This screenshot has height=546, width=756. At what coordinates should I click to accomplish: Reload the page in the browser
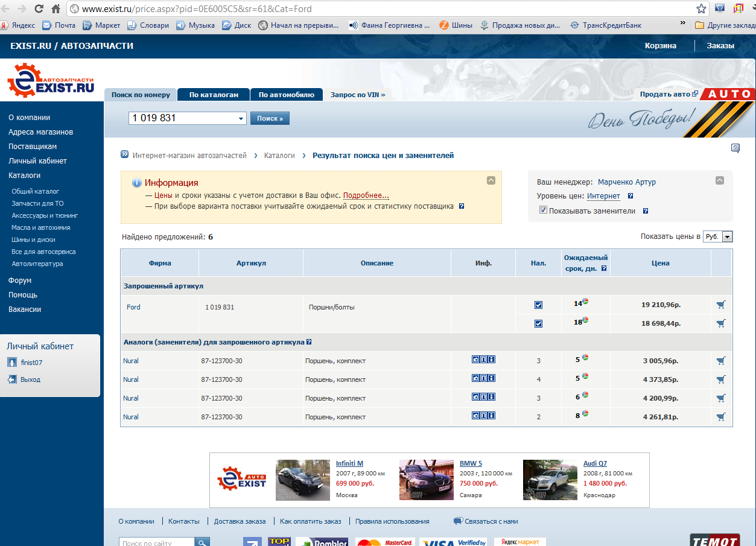[39, 9]
